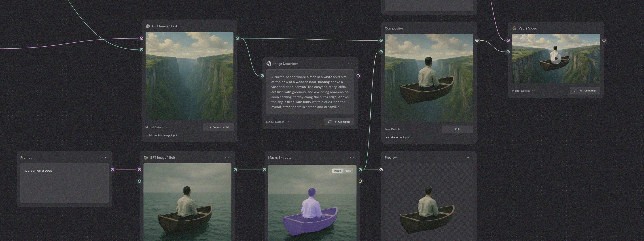Click the Veo 2 Video red output port

tap(604, 40)
